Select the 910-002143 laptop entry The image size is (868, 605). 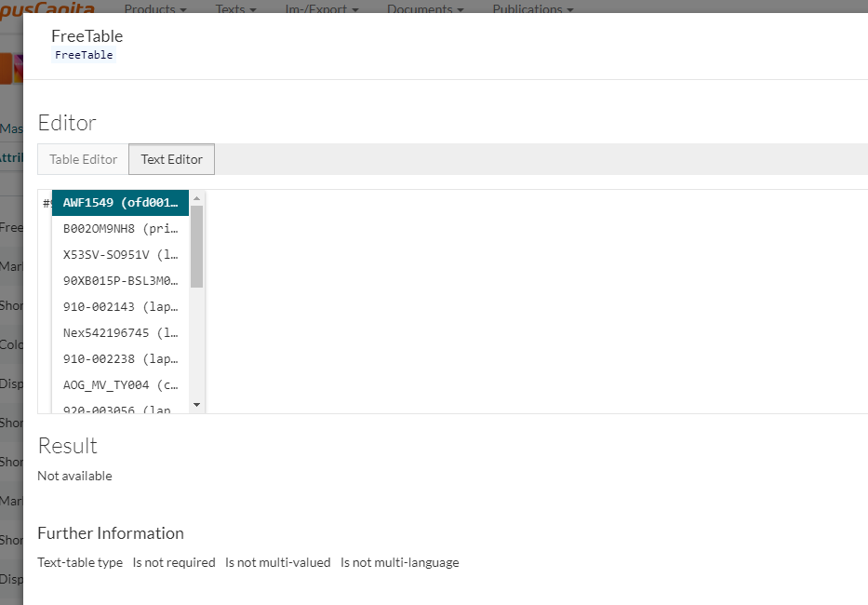tap(119, 306)
